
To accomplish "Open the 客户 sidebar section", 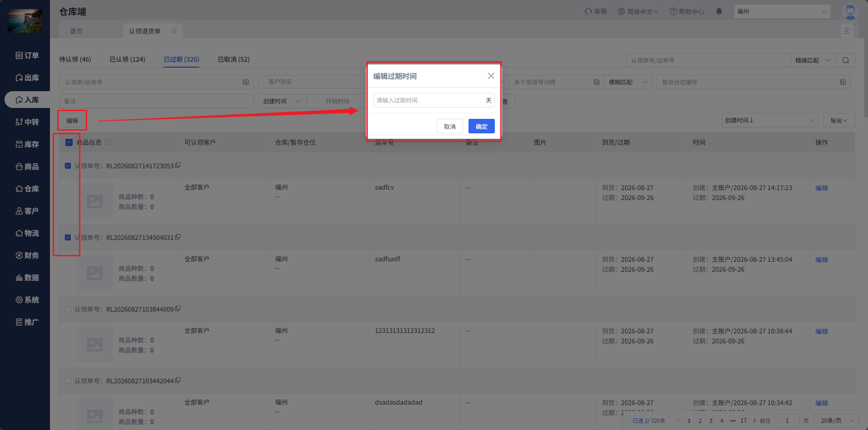I will click(27, 211).
